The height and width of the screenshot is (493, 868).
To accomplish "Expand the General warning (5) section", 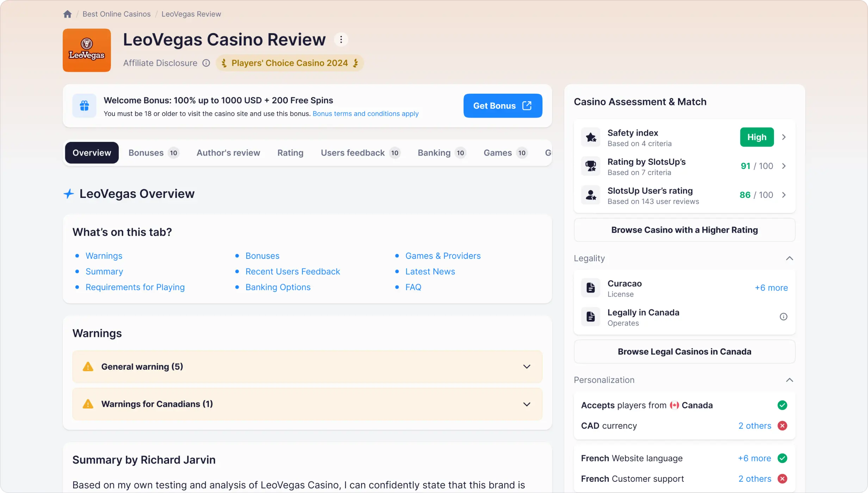I will coord(527,366).
